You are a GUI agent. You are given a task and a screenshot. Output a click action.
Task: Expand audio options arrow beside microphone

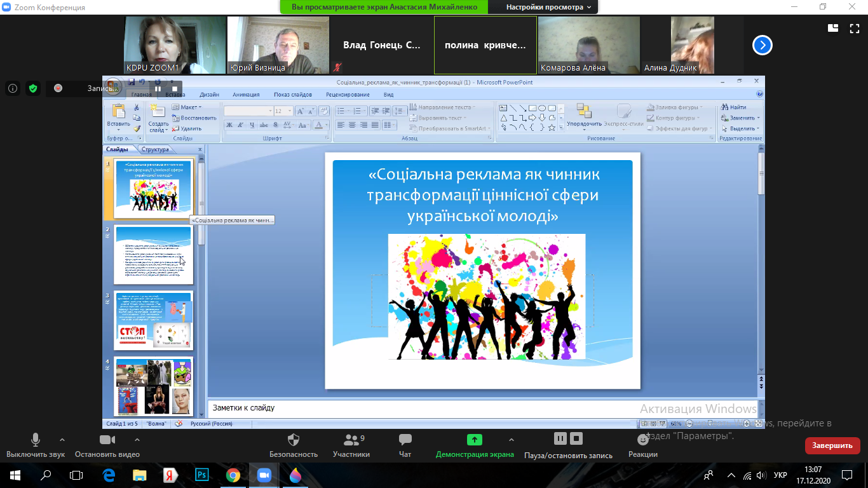[x=62, y=439]
